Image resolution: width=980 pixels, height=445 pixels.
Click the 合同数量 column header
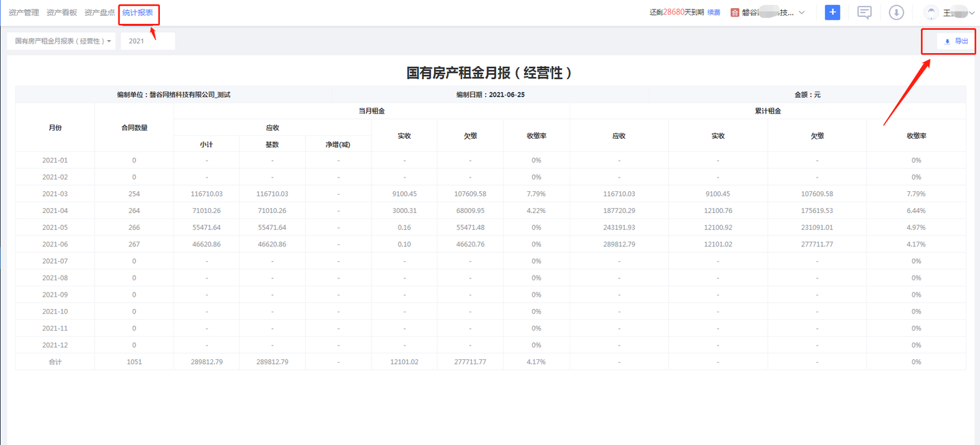[134, 127]
